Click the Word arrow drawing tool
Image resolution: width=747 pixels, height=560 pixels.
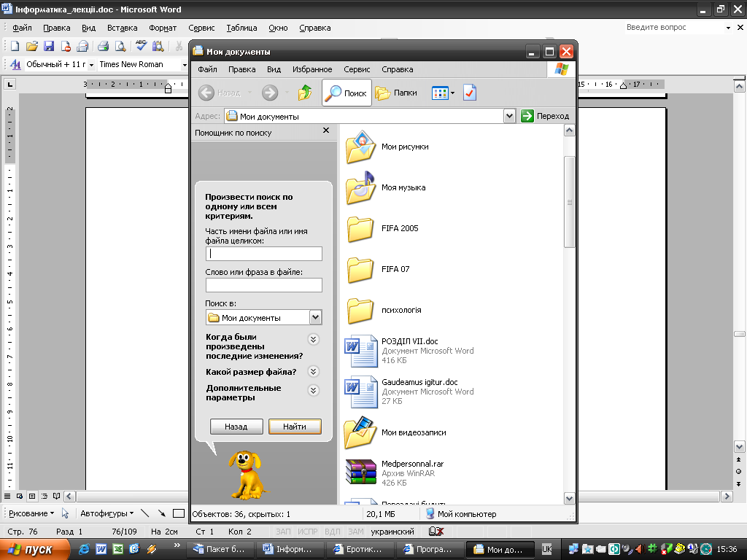tap(161, 513)
